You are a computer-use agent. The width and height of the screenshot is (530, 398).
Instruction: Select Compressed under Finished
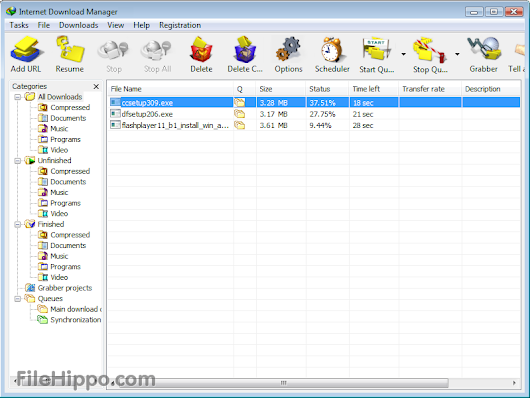pos(70,235)
